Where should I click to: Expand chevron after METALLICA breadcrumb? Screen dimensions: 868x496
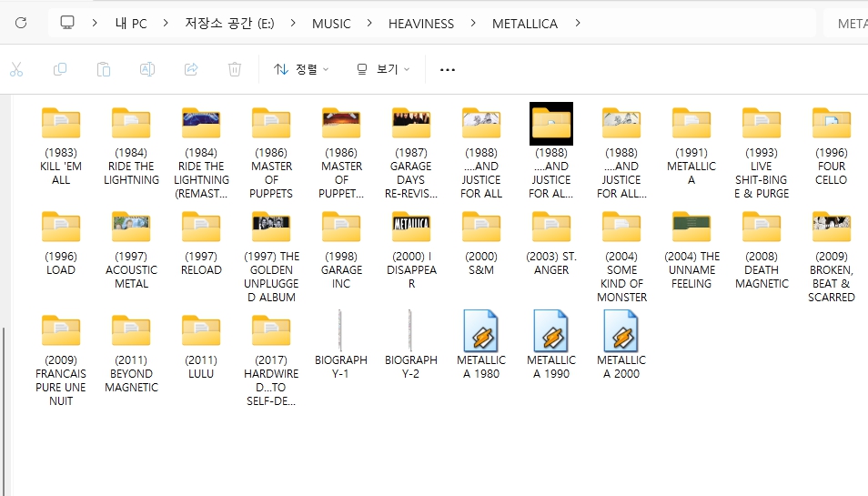[x=578, y=23]
